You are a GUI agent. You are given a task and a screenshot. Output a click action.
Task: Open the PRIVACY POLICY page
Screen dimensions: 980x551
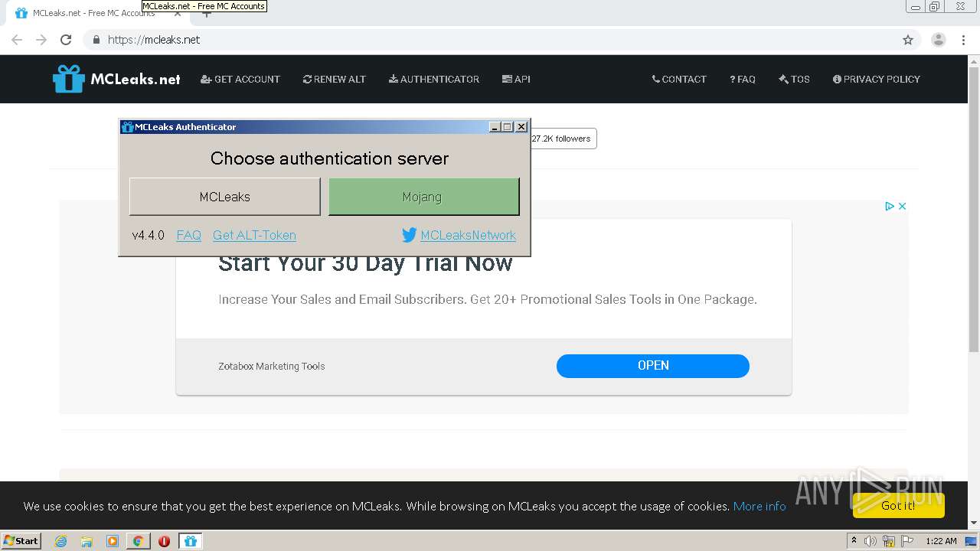click(x=877, y=79)
